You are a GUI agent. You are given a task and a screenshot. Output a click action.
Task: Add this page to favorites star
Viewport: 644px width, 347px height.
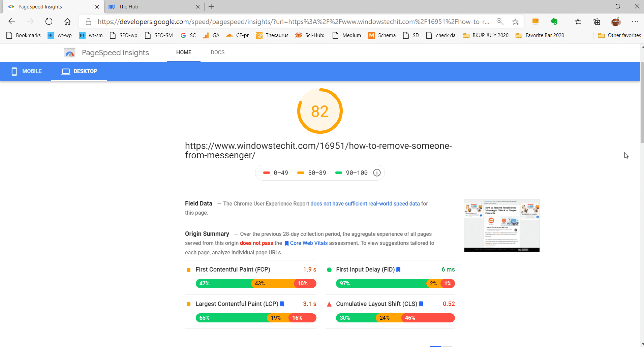(x=515, y=22)
